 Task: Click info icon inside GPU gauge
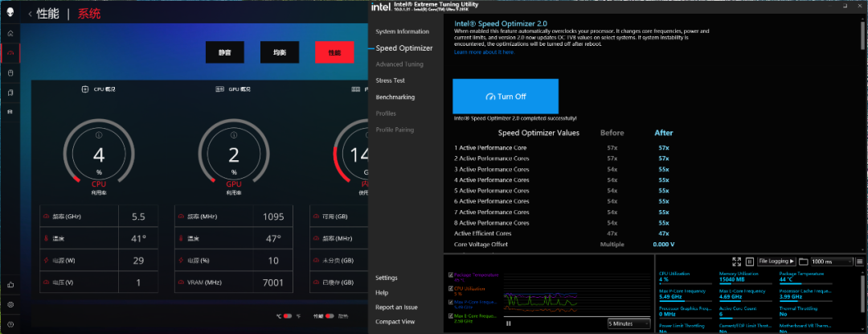click(x=234, y=134)
